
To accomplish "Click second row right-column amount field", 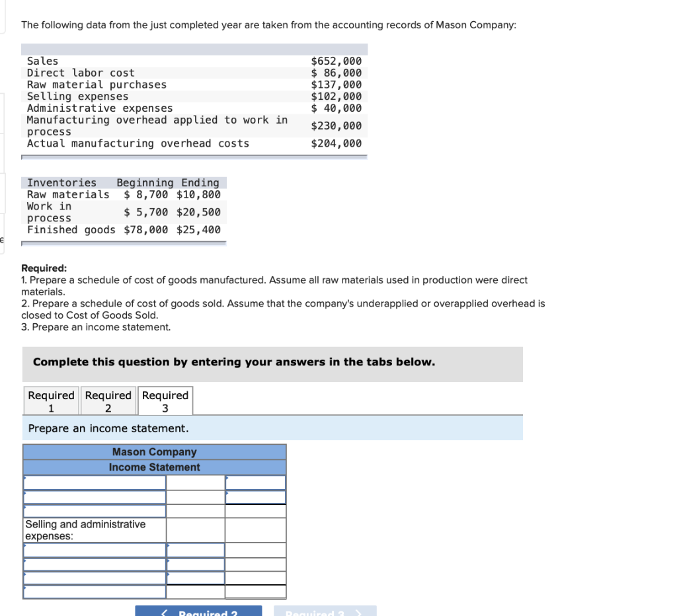I will 256,497.
